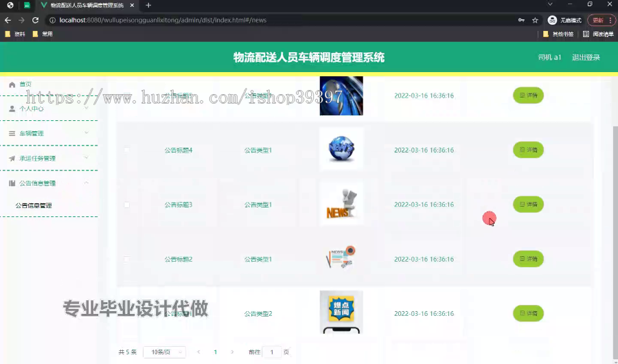
Task: Select page 1 in pagination
Action: [x=215, y=352]
